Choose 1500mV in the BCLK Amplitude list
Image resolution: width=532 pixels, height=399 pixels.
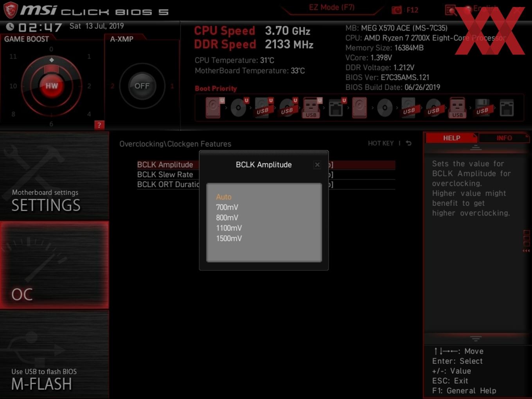pyautogui.click(x=229, y=238)
